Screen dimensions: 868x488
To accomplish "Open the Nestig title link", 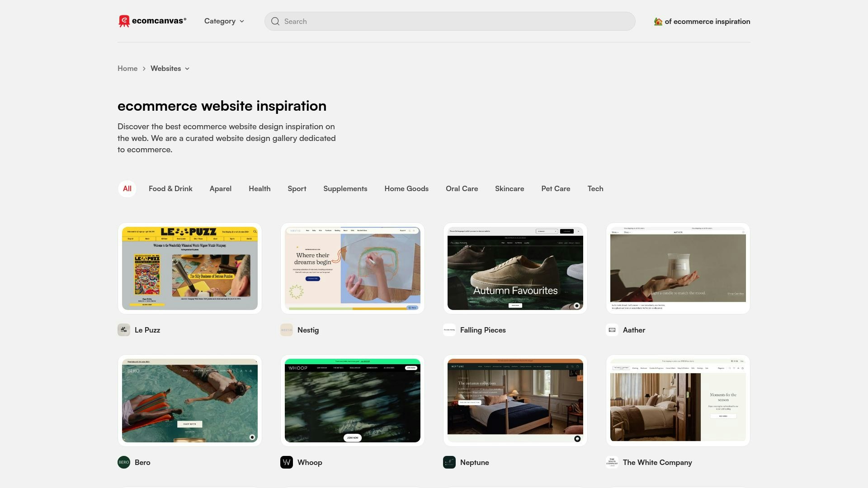I will pos(308,330).
